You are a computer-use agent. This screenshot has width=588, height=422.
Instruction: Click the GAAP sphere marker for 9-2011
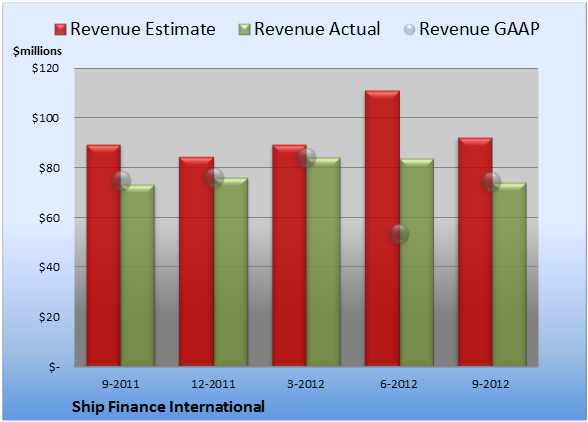click(x=121, y=181)
